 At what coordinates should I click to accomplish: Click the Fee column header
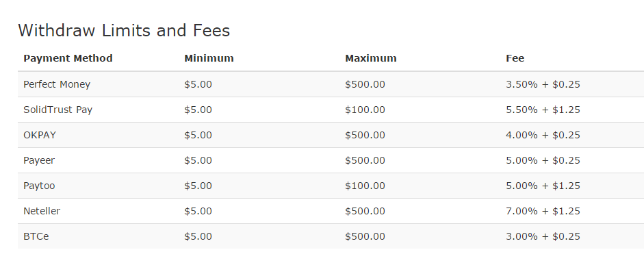coord(515,58)
